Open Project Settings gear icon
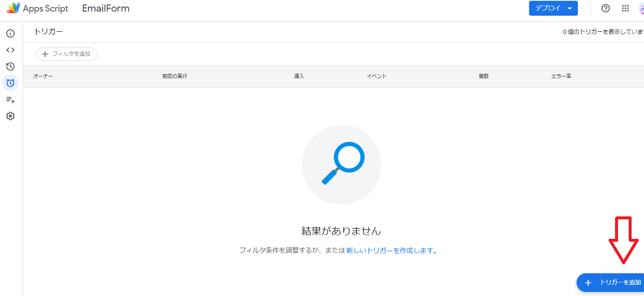Image resolution: width=644 pixels, height=296 pixels. tap(10, 116)
